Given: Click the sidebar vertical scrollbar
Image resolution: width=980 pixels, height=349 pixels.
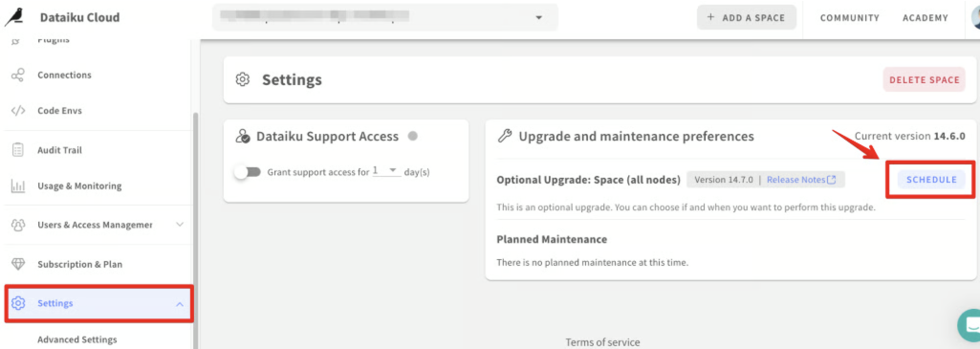Looking at the screenshot, I should coord(195,229).
